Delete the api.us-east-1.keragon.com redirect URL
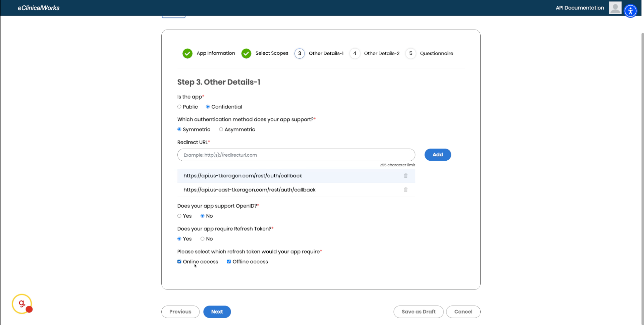The width and height of the screenshot is (644, 325). pyautogui.click(x=406, y=190)
